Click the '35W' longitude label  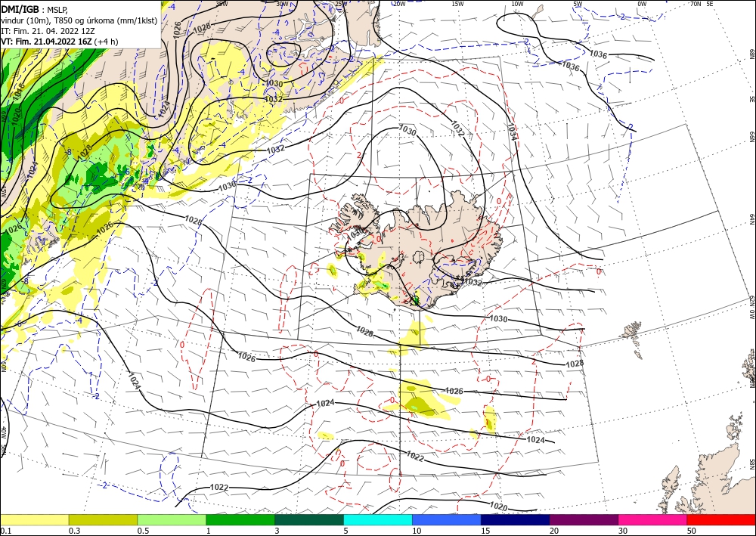pyautogui.click(x=222, y=4)
